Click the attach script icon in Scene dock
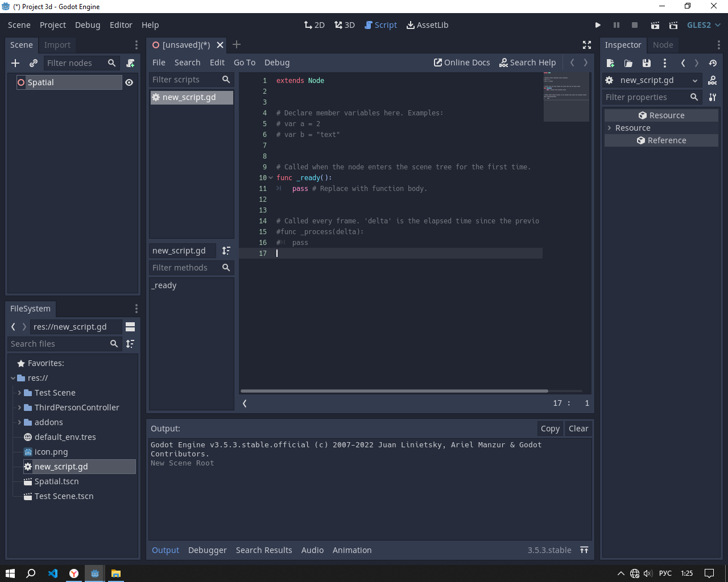 [130, 63]
